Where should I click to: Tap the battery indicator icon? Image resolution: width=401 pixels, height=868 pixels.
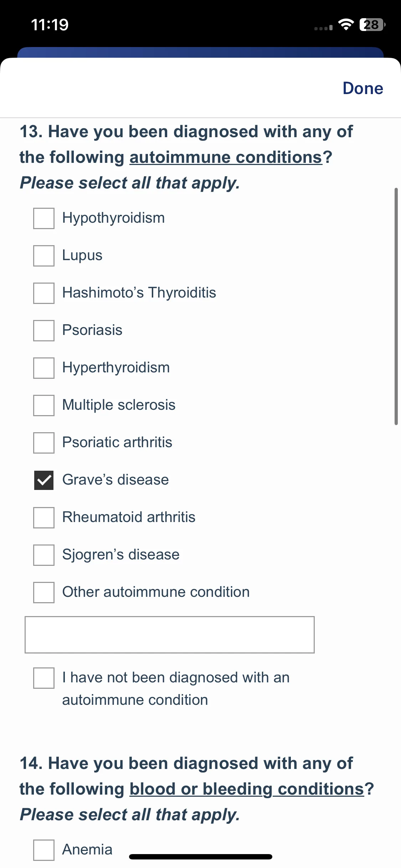click(372, 25)
